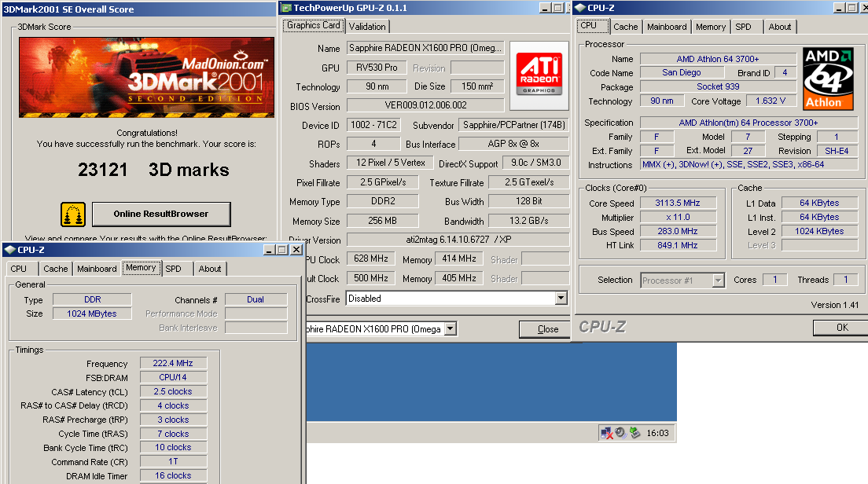This screenshot has height=484, width=868.
Task: Click the CPU-Z title bar icon in Memory window
Action: pos(10,250)
